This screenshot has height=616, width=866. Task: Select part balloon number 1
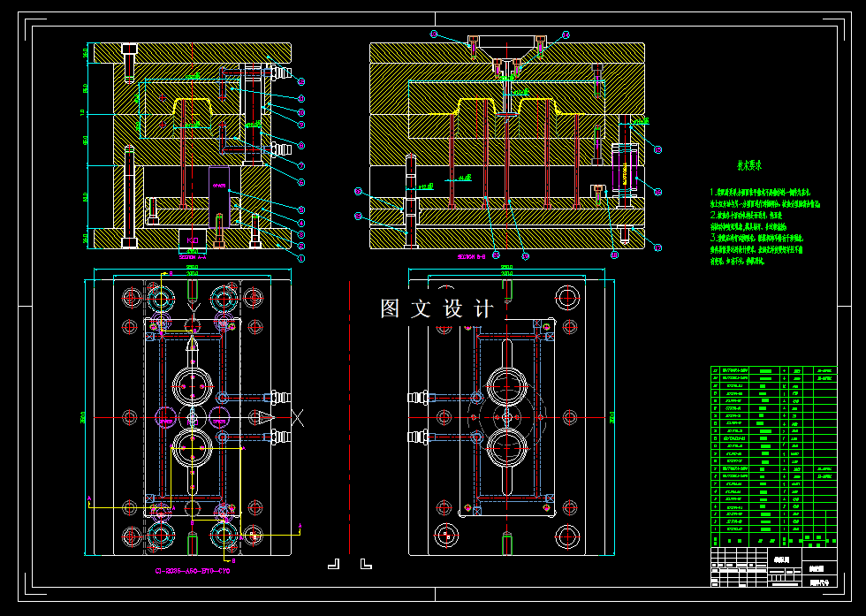301,258
